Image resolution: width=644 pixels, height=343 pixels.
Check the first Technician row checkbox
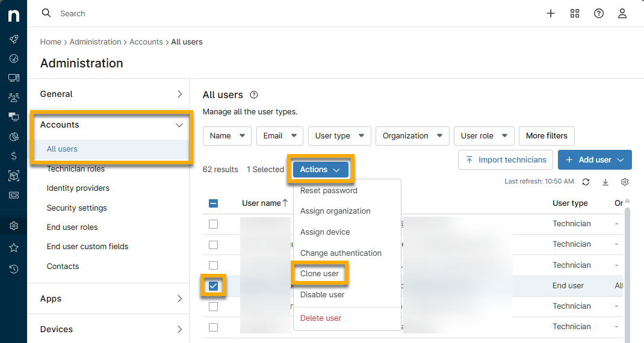pos(213,224)
